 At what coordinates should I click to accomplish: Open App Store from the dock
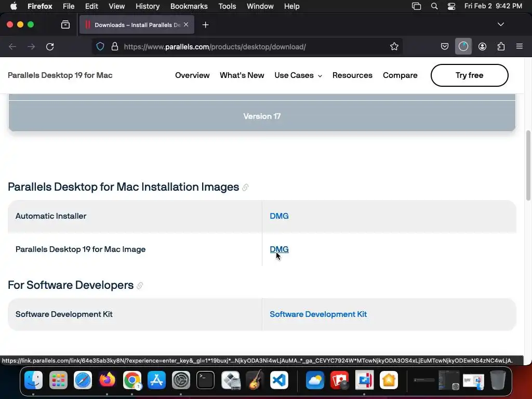[156, 380]
